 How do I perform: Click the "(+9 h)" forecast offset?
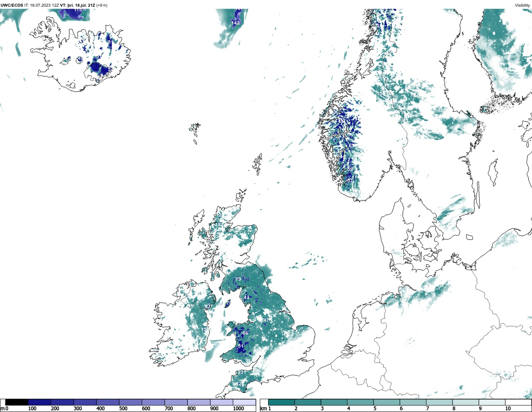tap(102, 5)
